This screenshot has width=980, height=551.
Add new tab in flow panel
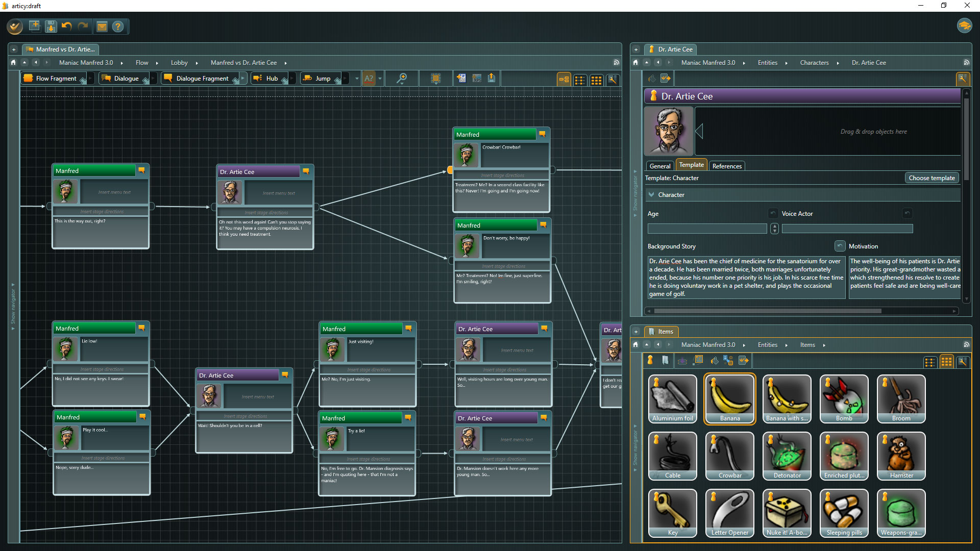point(14,49)
